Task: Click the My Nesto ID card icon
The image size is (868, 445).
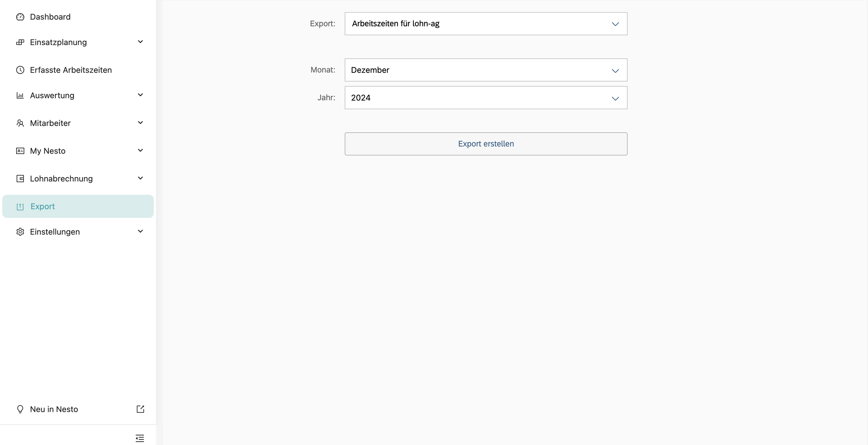Action: (x=20, y=151)
